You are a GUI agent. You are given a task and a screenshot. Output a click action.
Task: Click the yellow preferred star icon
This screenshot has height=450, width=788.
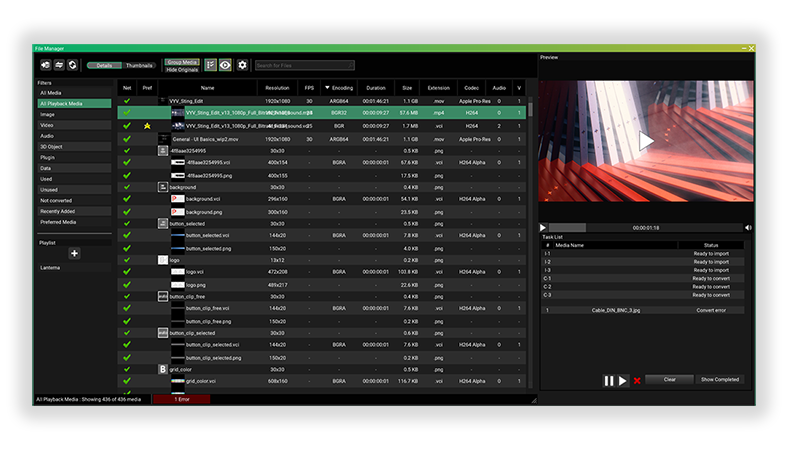147,126
